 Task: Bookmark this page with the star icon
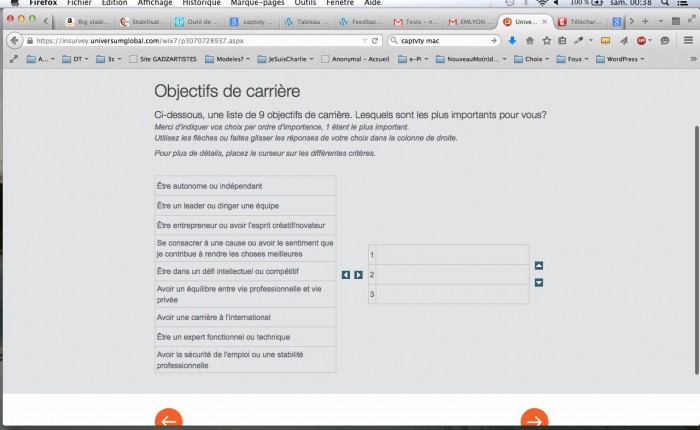tap(546, 41)
